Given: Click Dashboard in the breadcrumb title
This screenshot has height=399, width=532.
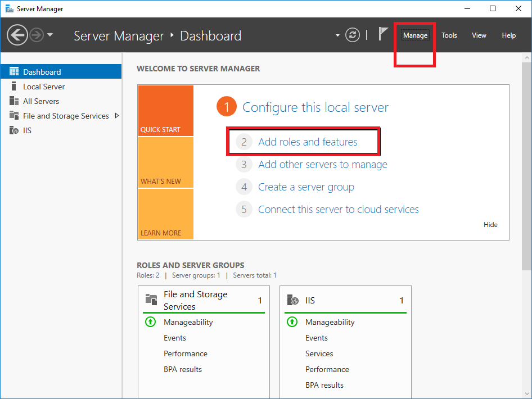Looking at the screenshot, I should click(x=211, y=35).
